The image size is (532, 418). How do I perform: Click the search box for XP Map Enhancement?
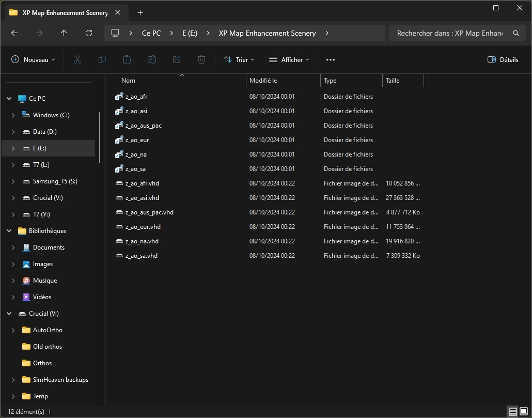(449, 33)
